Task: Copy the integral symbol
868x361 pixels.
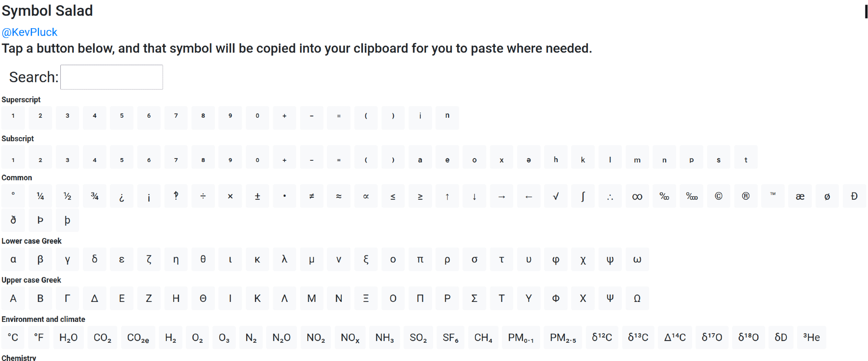Action: 583,196
